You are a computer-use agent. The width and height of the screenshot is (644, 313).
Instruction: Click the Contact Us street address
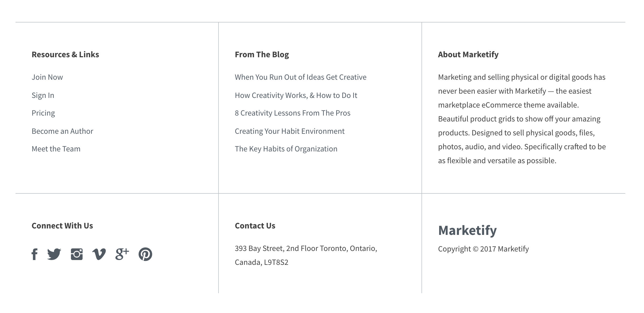pyautogui.click(x=306, y=255)
